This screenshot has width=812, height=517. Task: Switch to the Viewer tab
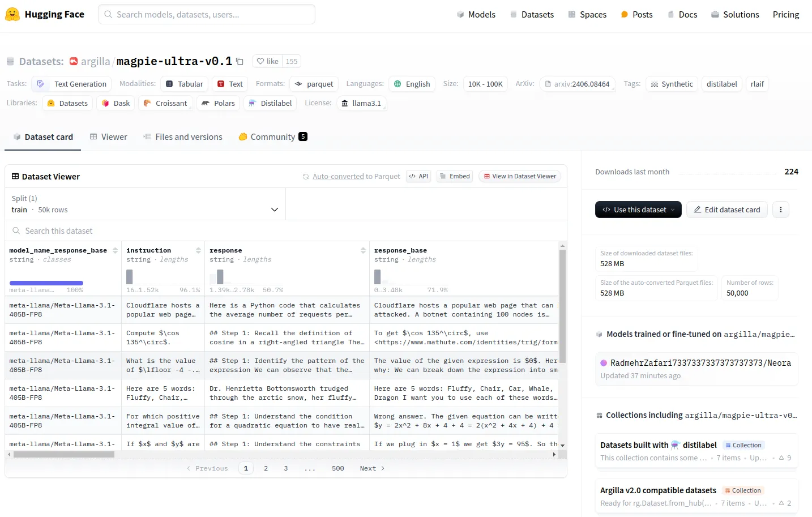pyautogui.click(x=108, y=136)
